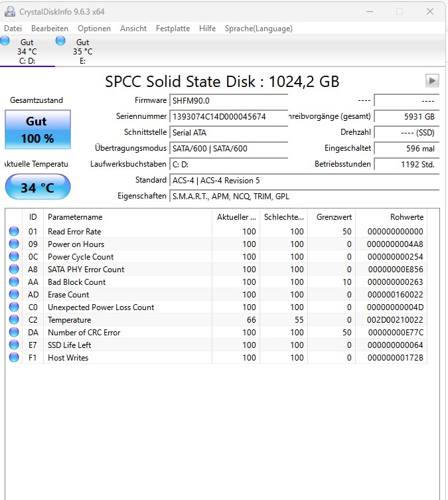This screenshot has height=500, width=448.
Task: Click the status orb beside SSD Life Left
Action: 14,345
